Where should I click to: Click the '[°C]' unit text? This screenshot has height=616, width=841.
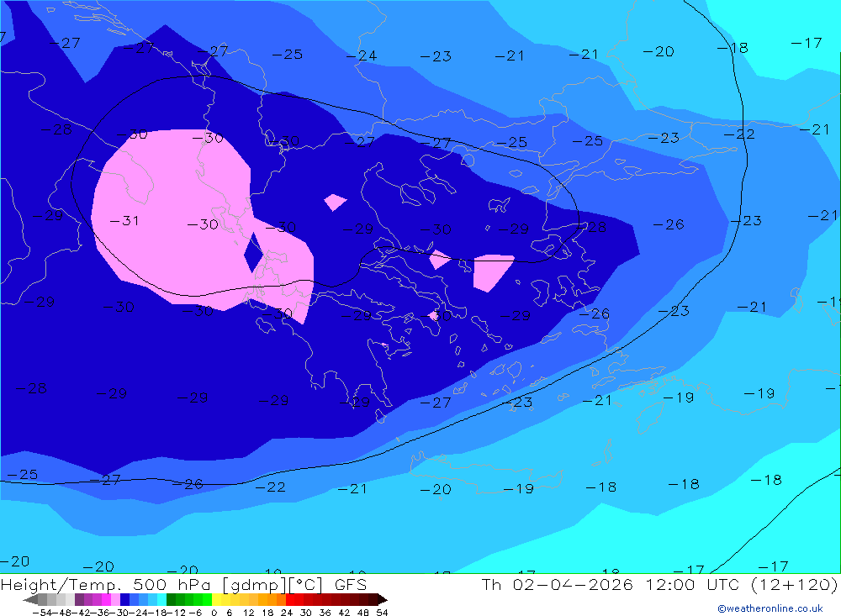point(307,584)
